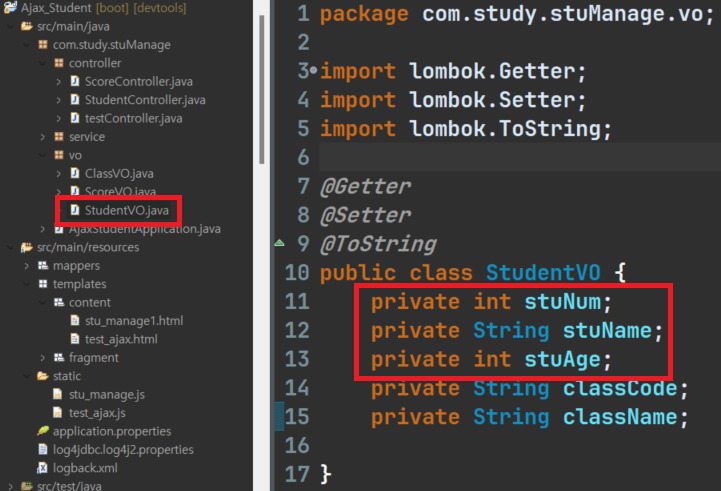Image resolution: width=721 pixels, height=491 pixels.
Task: Click the '@ToString' annotation
Action: 378,244
